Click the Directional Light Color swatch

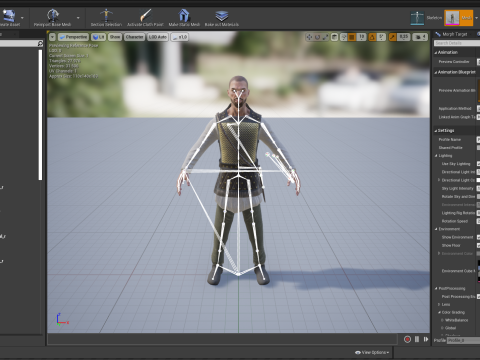pyautogui.click(x=478, y=180)
